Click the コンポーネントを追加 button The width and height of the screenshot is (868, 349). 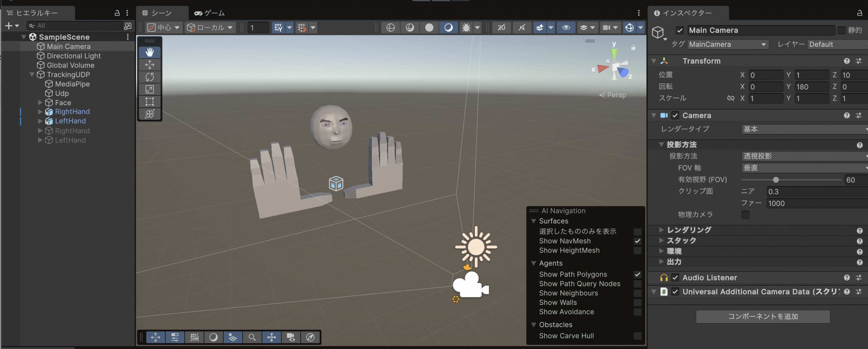(x=763, y=316)
